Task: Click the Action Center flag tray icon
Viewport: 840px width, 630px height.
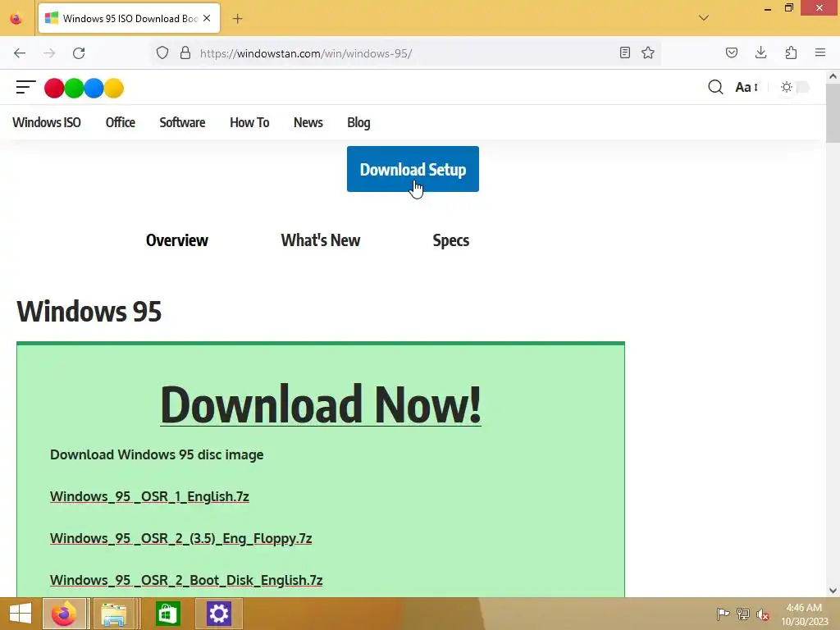Action: click(x=723, y=614)
